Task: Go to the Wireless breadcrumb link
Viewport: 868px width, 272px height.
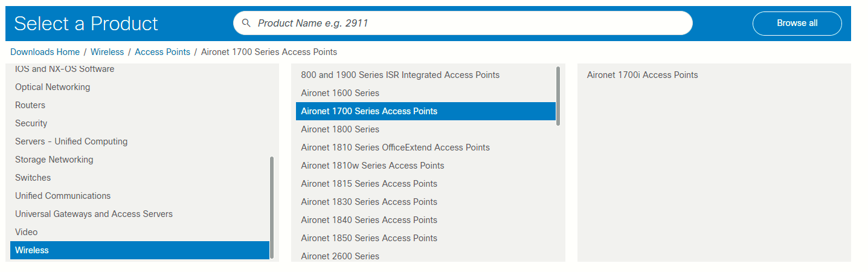Action: pyautogui.click(x=107, y=52)
